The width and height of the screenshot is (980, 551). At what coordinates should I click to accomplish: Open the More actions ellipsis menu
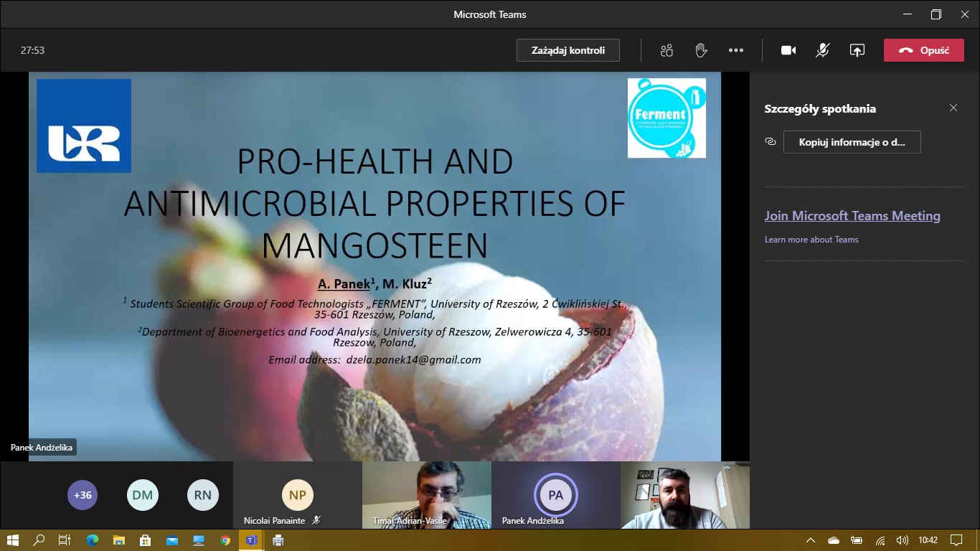click(x=735, y=50)
